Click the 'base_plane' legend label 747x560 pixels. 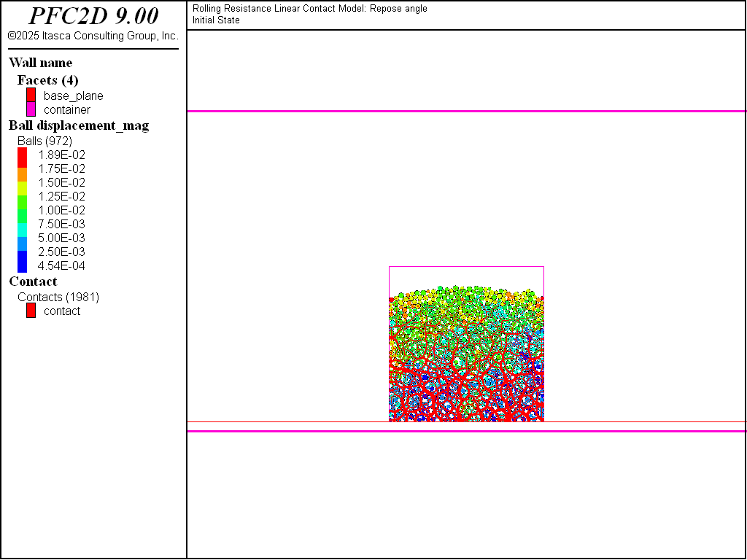pyautogui.click(x=74, y=96)
